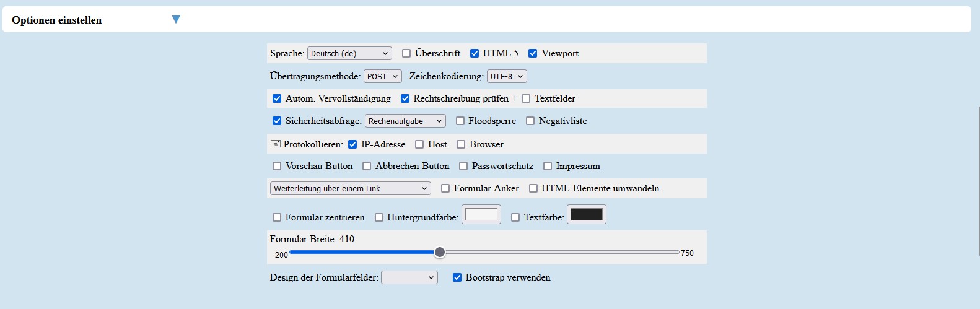980x309 pixels.
Task: Click the Protokollieren log icon
Action: click(x=276, y=144)
